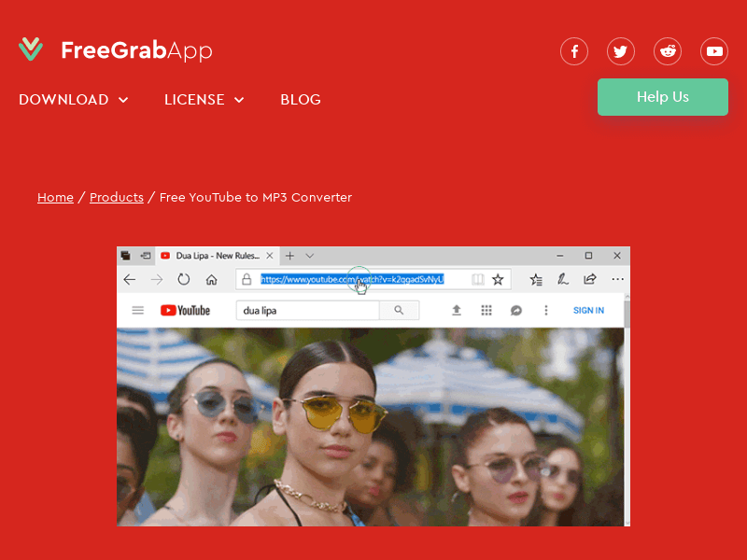
Task: Refresh the page in the browser
Action: click(x=184, y=279)
